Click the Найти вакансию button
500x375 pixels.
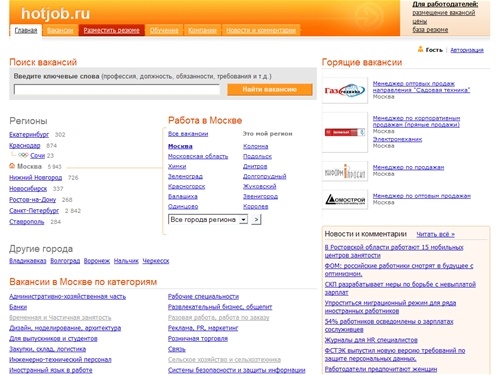(x=270, y=89)
